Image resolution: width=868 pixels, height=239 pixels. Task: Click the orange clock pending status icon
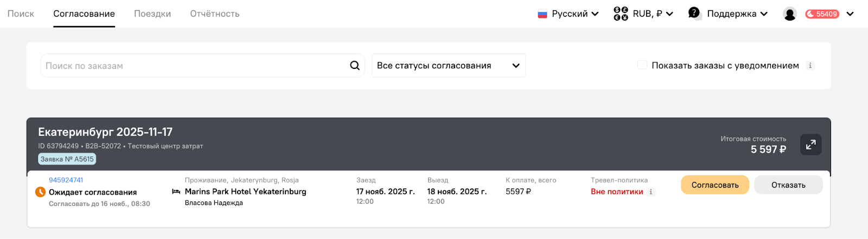40,192
